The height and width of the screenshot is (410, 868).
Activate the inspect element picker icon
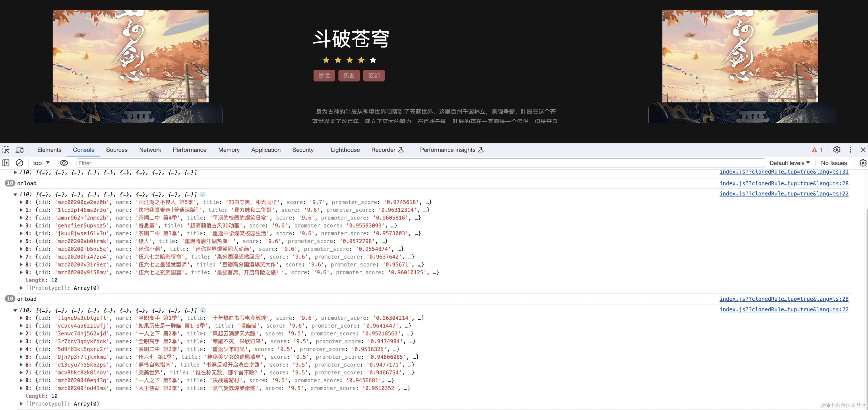[x=6, y=150]
